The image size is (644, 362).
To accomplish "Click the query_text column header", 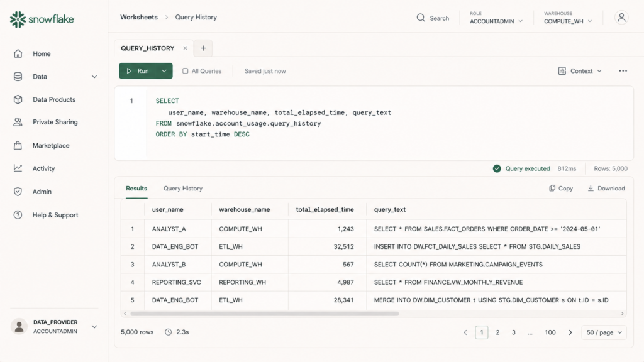I will point(390,209).
